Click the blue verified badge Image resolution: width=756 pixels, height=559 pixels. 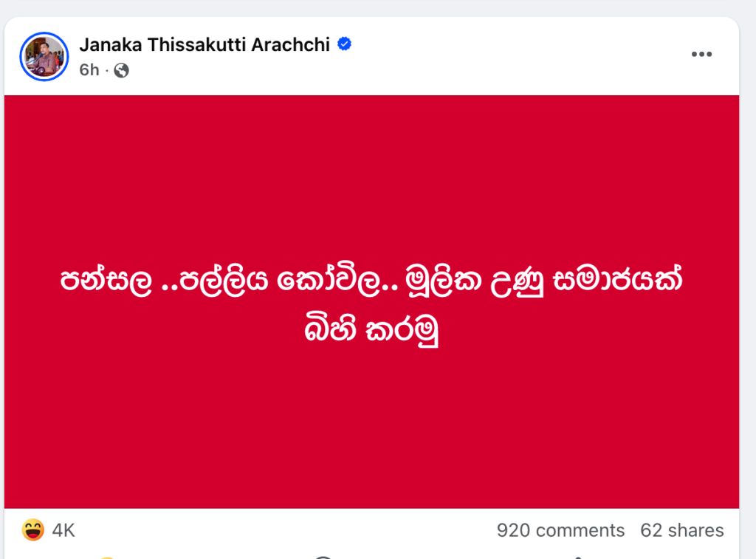(344, 44)
